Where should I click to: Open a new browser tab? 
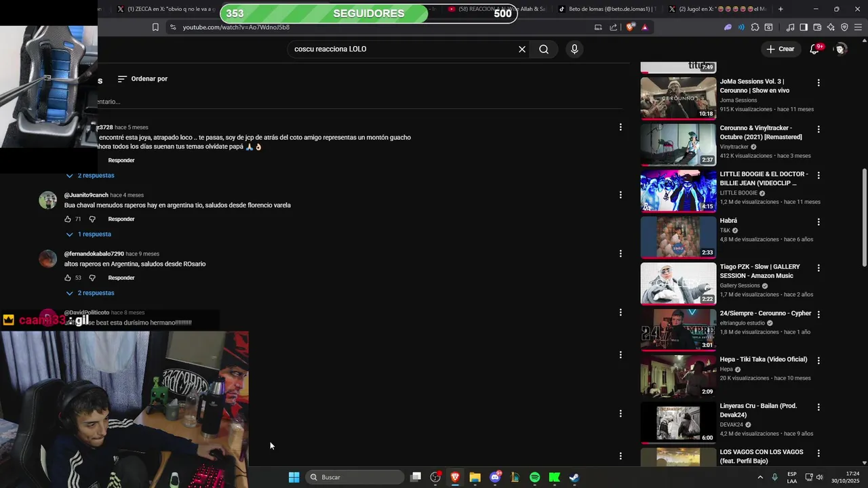click(781, 9)
